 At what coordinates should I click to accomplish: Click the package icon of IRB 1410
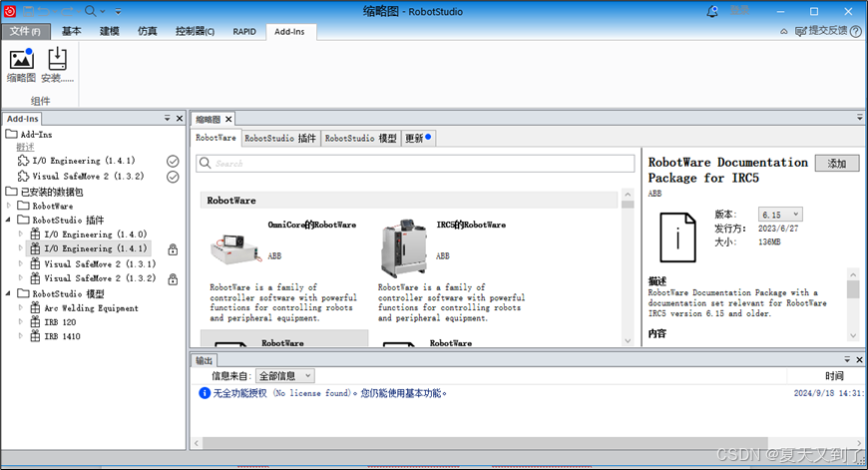(x=35, y=336)
